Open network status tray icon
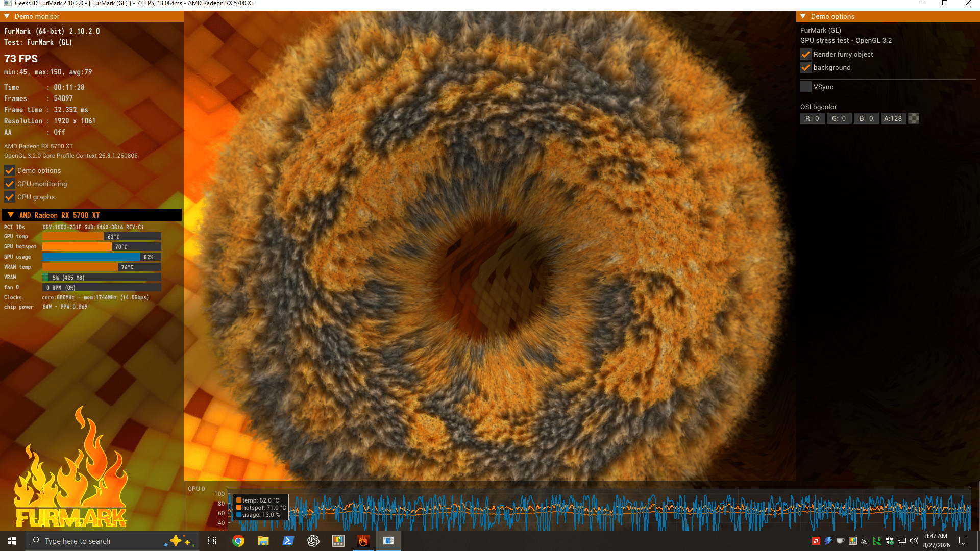 coord(902,541)
